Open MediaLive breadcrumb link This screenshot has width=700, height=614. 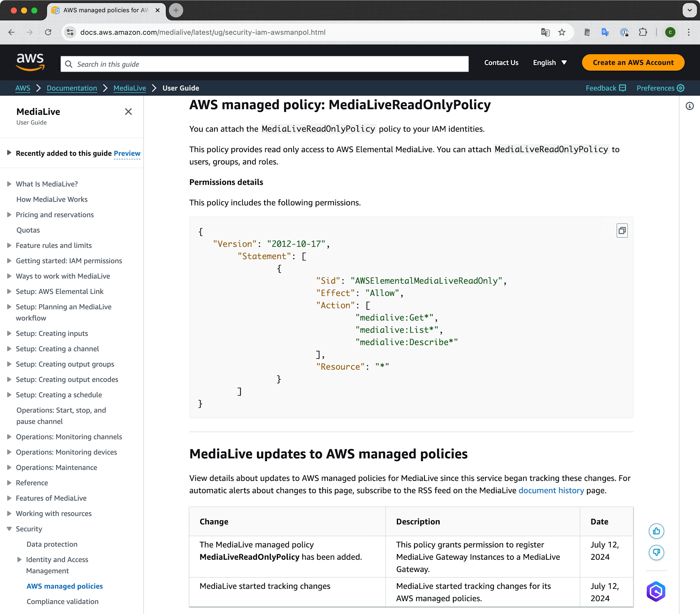coord(129,88)
